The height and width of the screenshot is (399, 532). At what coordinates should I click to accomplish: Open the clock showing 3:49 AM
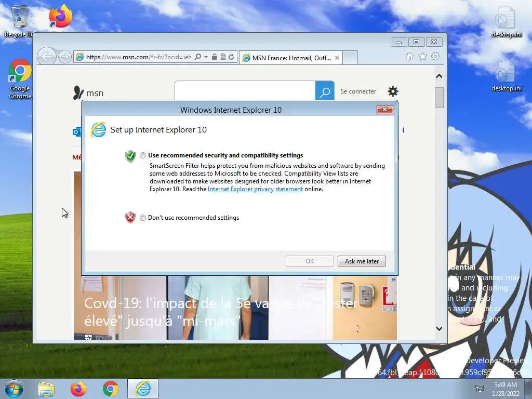(x=506, y=389)
